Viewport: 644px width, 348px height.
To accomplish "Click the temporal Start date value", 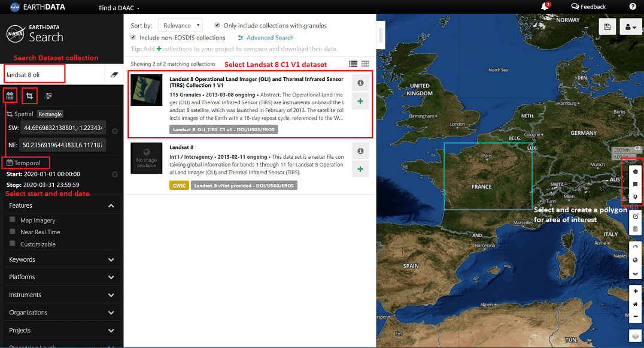I will pyautogui.click(x=51, y=174).
